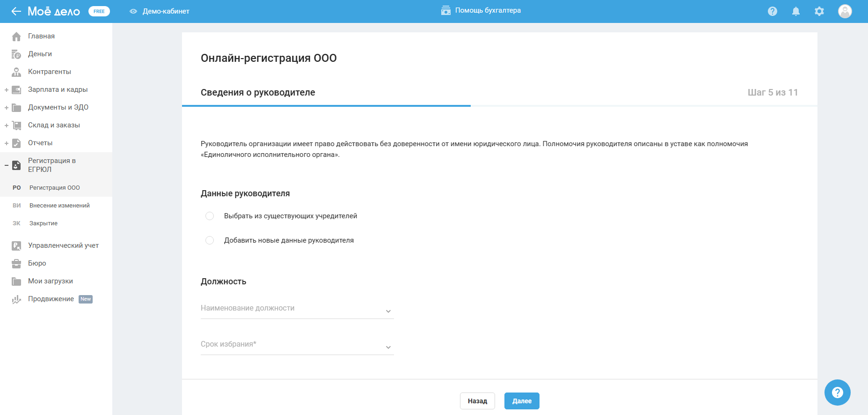This screenshot has width=868, height=415.
Task: Expand the Зарплата и кадры section
Action: (x=7, y=90)
